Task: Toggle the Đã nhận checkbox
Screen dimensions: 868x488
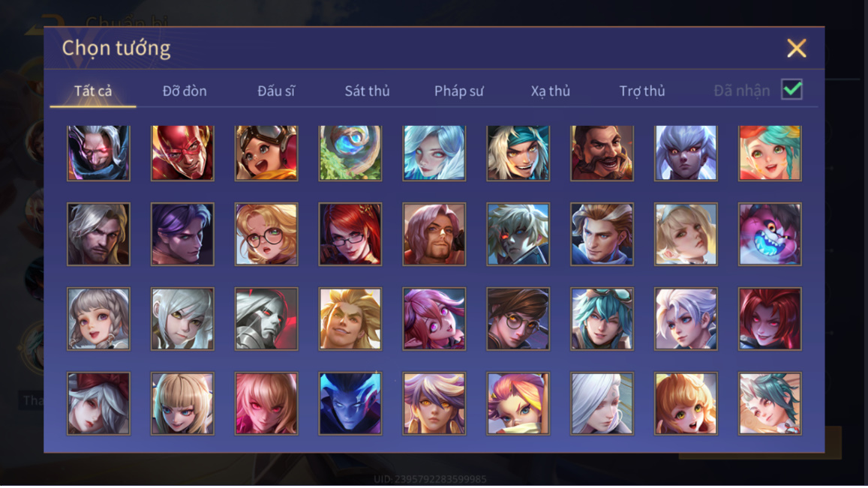Action: 791,90
